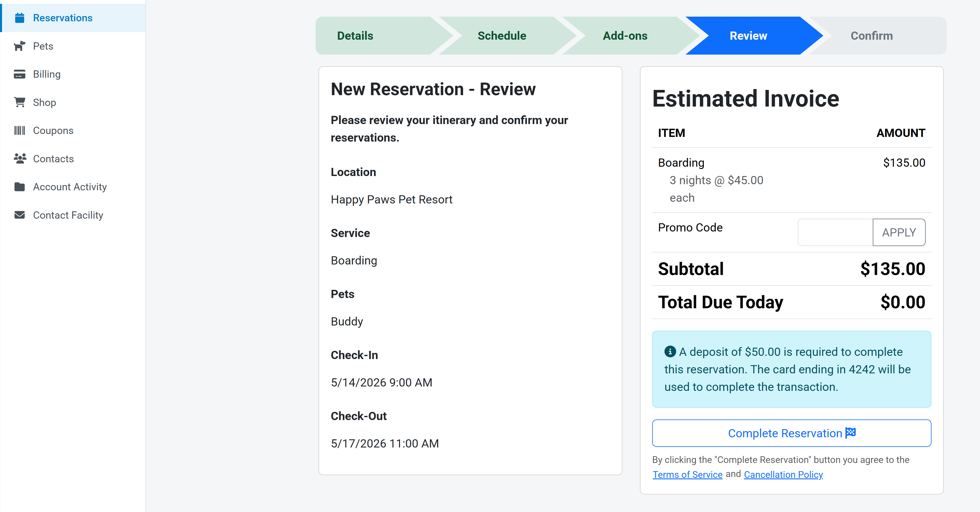The image size is (980, 512).
Task: Click the check-out value 5/17/2026 11:00 AM
Action: [x=385, y=443]
